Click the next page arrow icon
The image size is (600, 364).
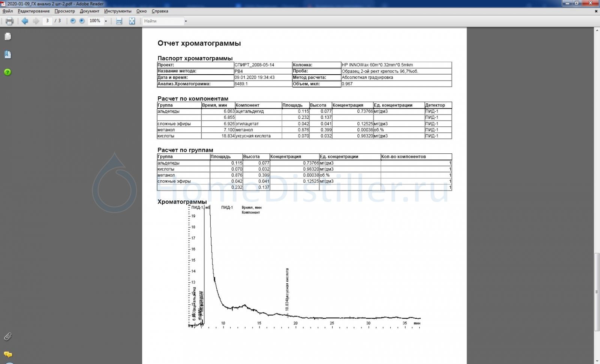[36, 21]
